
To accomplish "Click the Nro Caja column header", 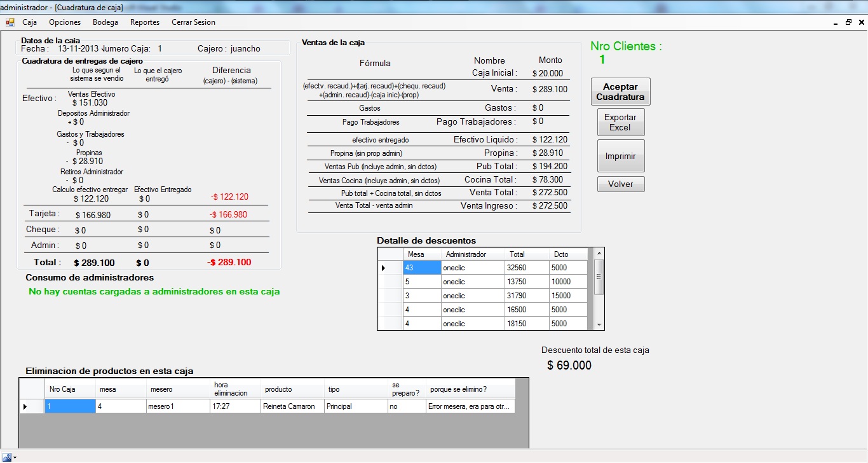I will [x=70, y=389].
